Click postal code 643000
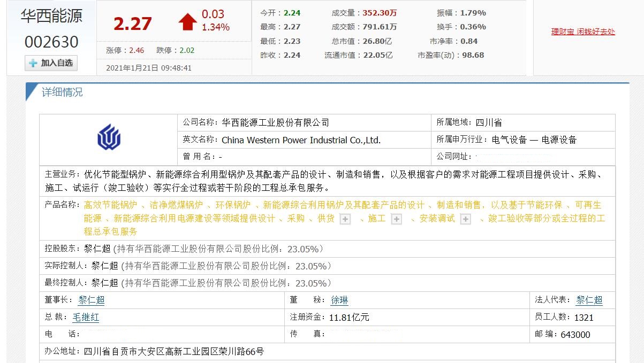 (575, 335)
